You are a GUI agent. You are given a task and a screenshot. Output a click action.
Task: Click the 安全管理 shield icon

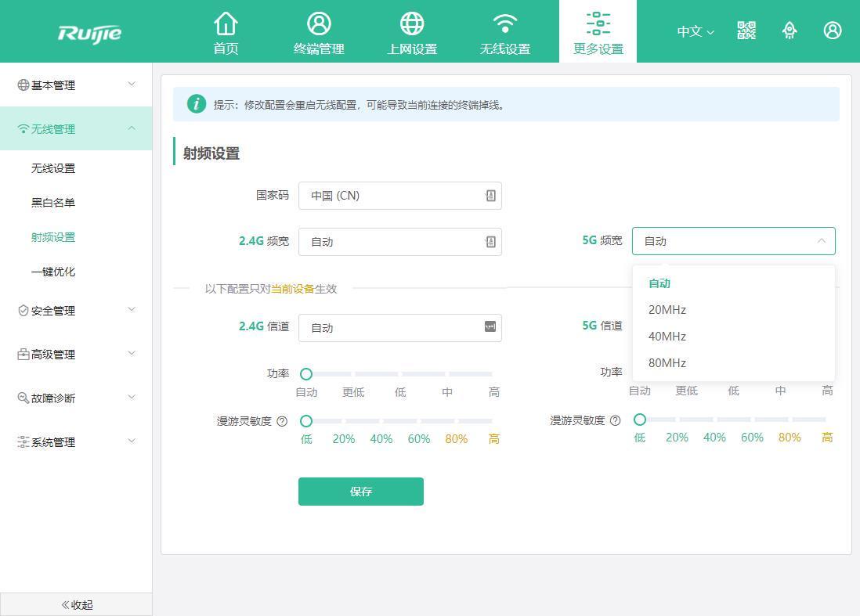[23, 311]
